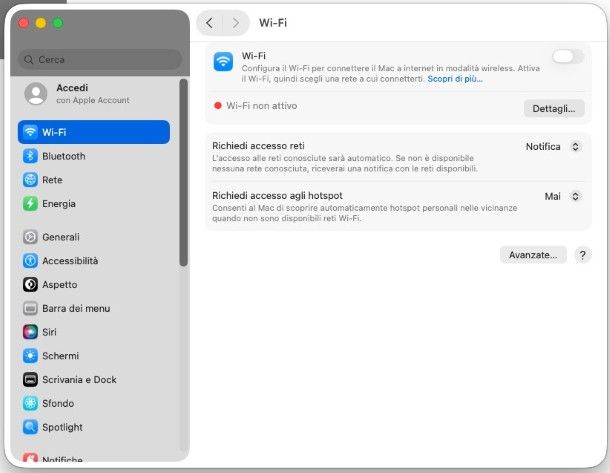Open the Richiedi accesso agli hotspot Mai dropdown
Image resolution: width=610 pixels, height=473 pixels.
[x=563, y=196]
